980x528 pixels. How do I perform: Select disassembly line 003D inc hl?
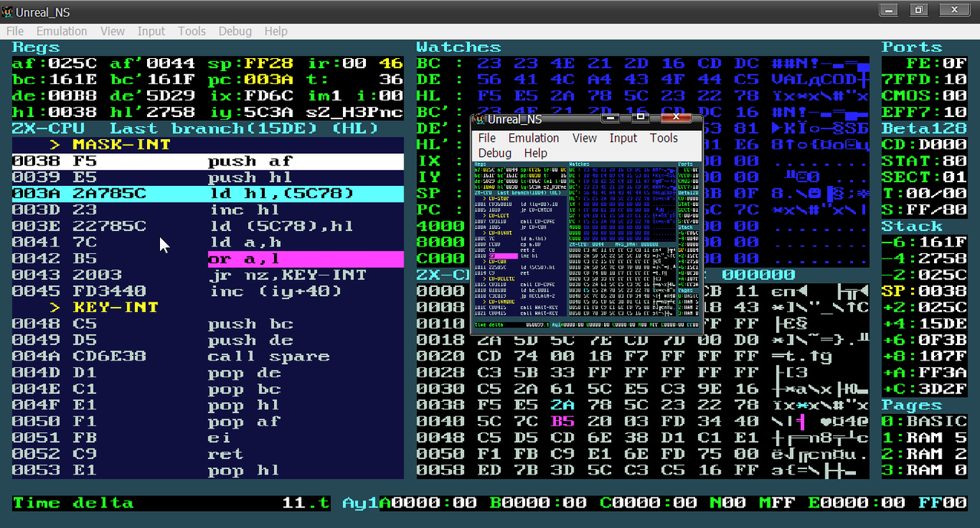click(x=207, y=210)
